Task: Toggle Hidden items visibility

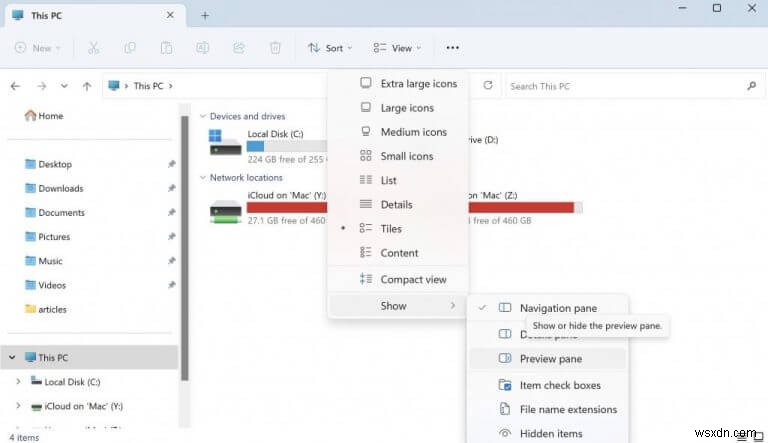Action: pos(547,433)
